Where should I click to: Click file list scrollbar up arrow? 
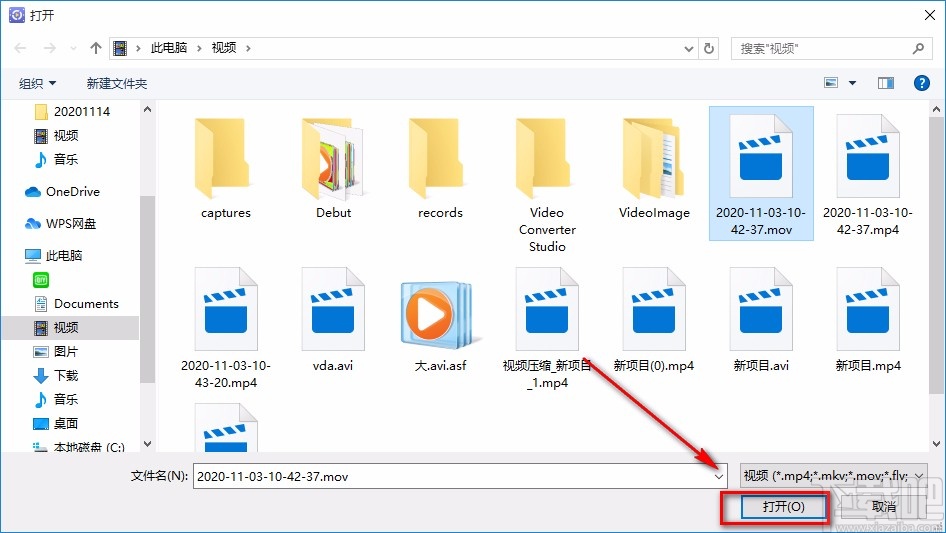936,110
